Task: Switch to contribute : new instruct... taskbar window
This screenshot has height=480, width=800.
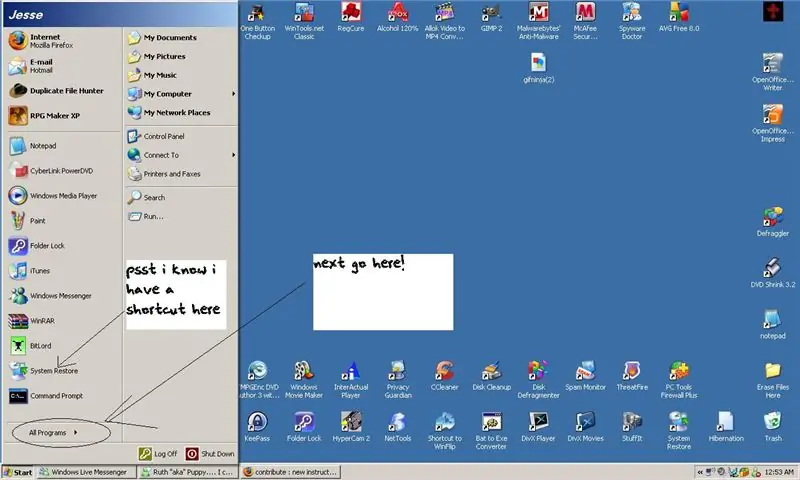Action: (x=291, y=472)
